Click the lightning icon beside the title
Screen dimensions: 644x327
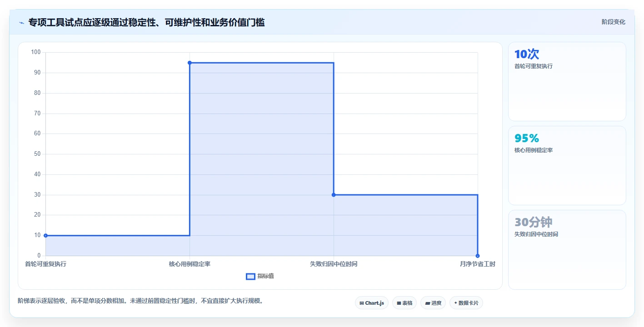pos(22,23)
